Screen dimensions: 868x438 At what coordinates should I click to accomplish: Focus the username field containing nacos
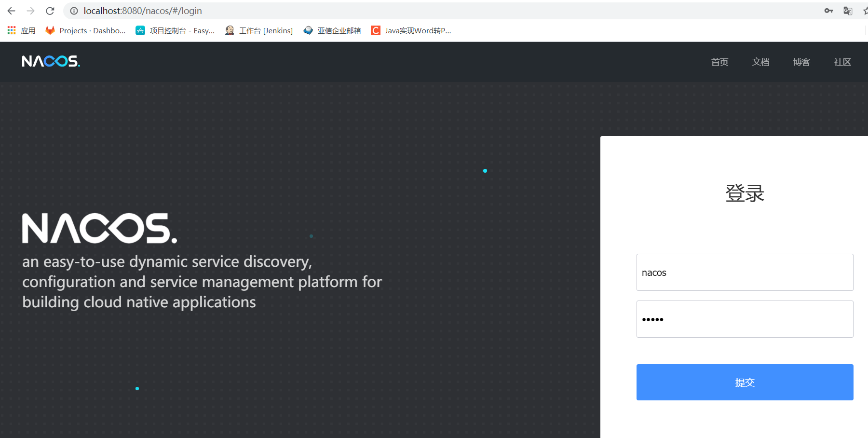745,272
